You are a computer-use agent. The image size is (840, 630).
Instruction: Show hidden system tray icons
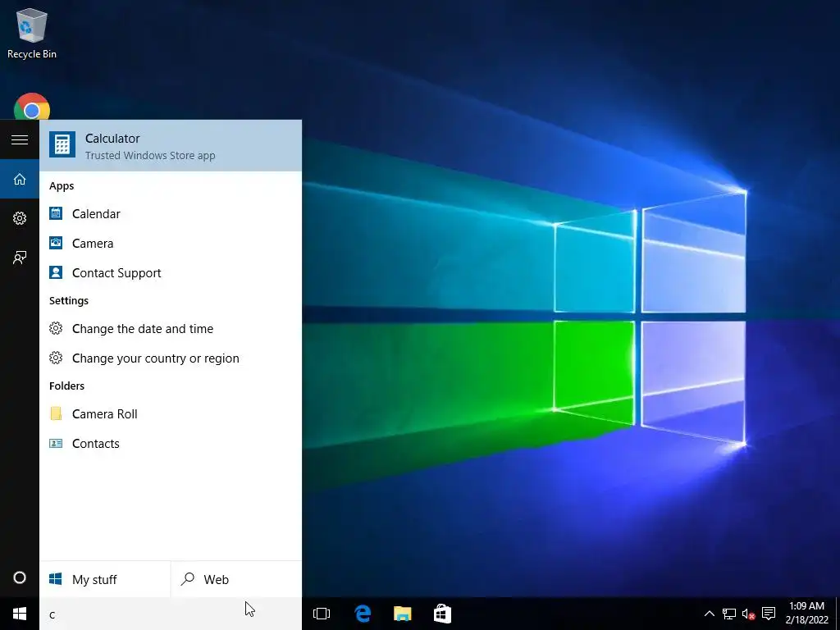click(710, 614)
